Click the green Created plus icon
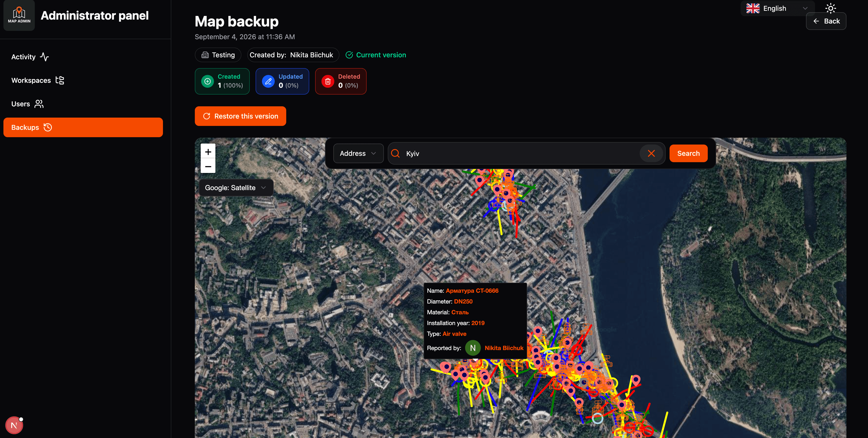 click(x=208, y=81)
